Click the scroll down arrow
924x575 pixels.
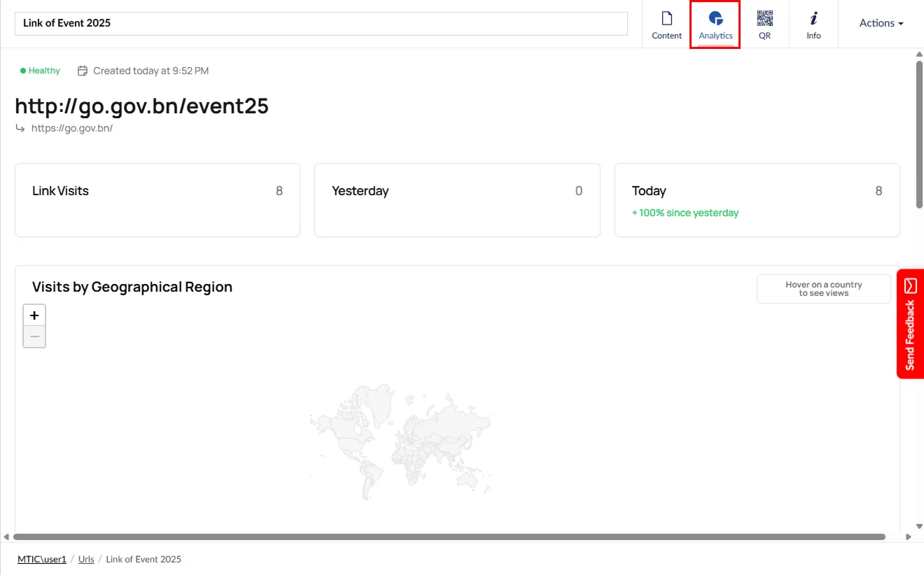[x=919, y=526]
